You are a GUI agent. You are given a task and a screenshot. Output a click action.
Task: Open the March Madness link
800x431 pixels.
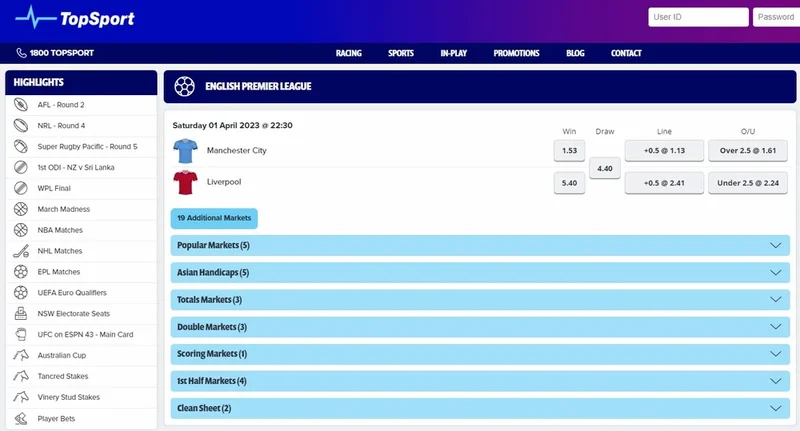click(63, 209)
